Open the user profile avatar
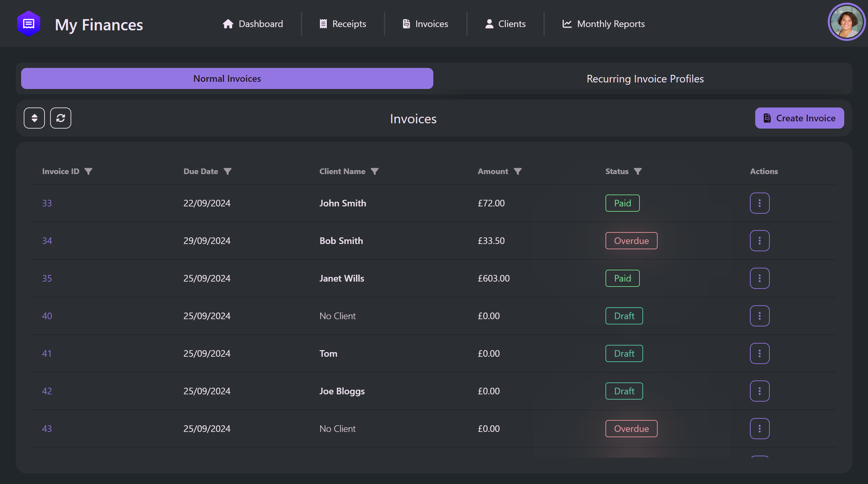 [x=846, y=21]
